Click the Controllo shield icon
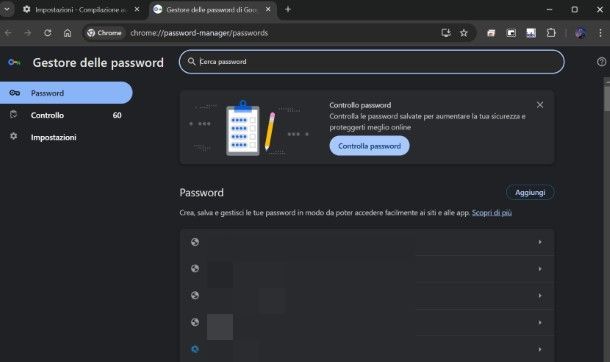This screenshot has width=610, height=362. 14,114
